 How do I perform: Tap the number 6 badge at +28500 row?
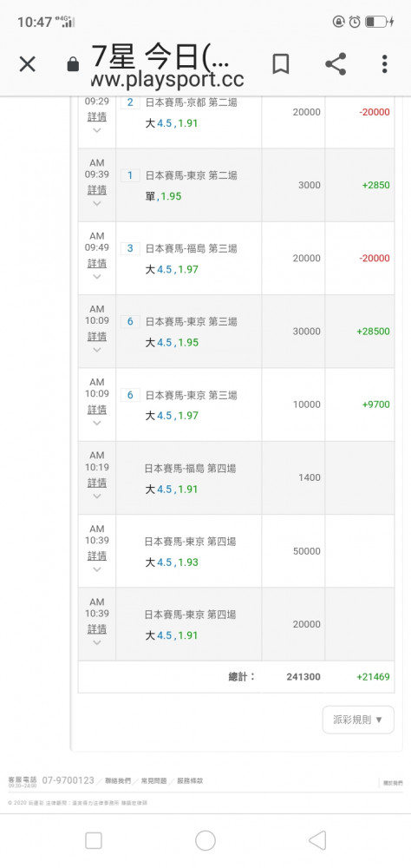pyautogui.click(x=130, y=321)
